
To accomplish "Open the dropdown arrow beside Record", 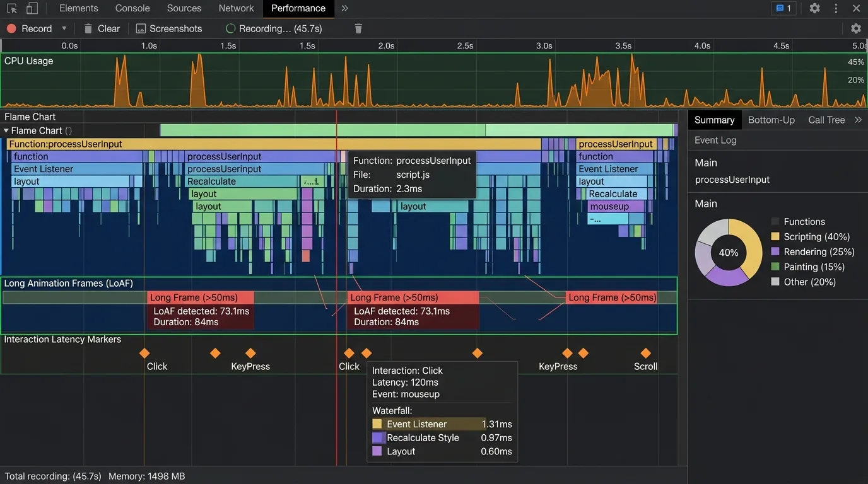I will tap(64, 28).
